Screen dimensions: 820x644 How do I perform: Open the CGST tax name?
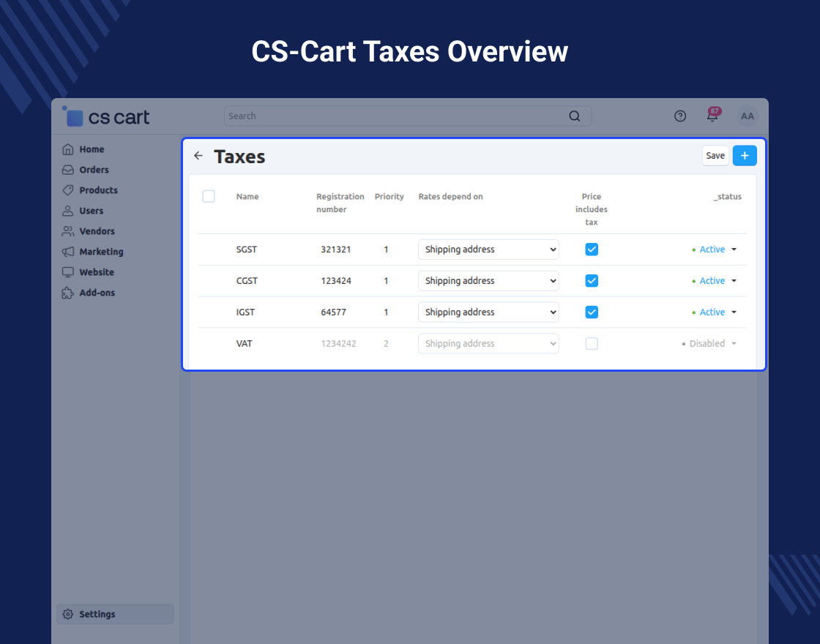[247, 281]
